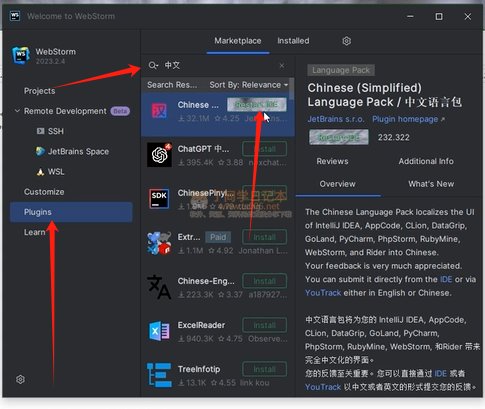Click the Search Results label
Screen dimensions: 485x409
(172, 85)
